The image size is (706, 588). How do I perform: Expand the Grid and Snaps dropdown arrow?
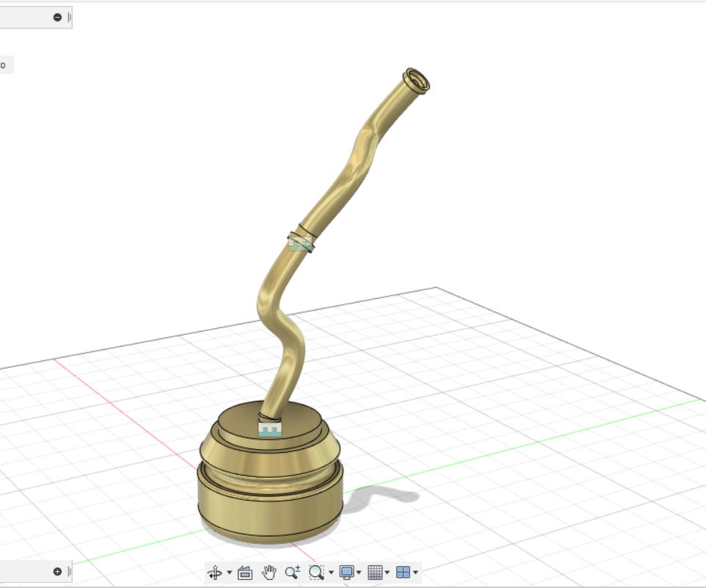[387, 573]
